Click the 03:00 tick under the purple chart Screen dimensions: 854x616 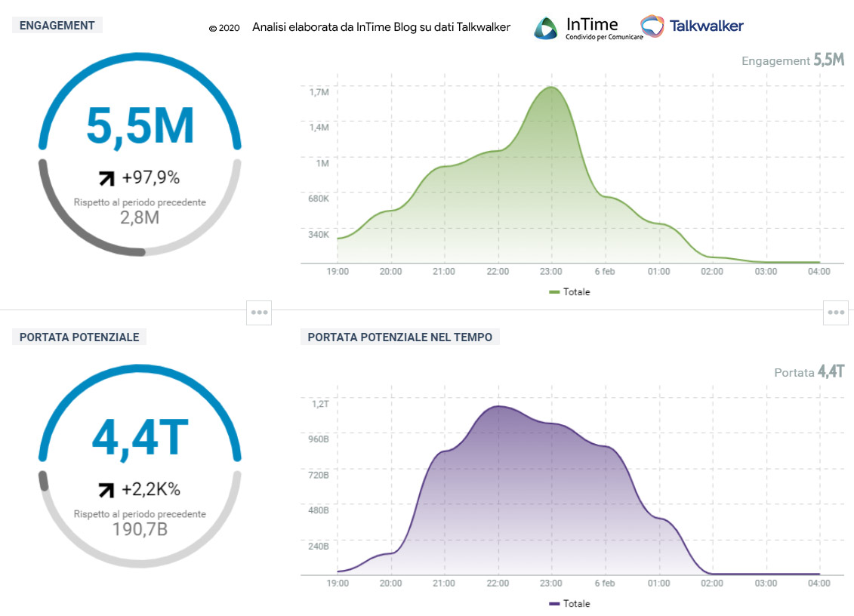click(766, 583)
